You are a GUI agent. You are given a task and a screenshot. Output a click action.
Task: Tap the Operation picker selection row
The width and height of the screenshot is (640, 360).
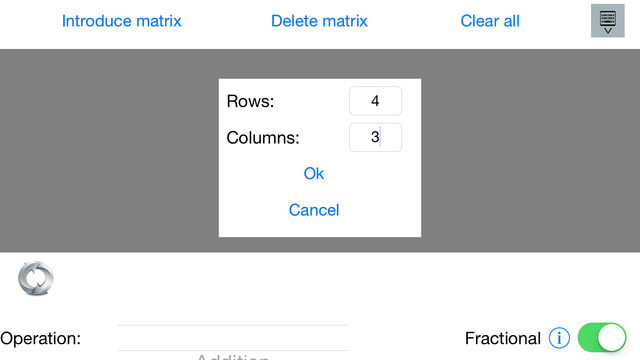(233, 338)
